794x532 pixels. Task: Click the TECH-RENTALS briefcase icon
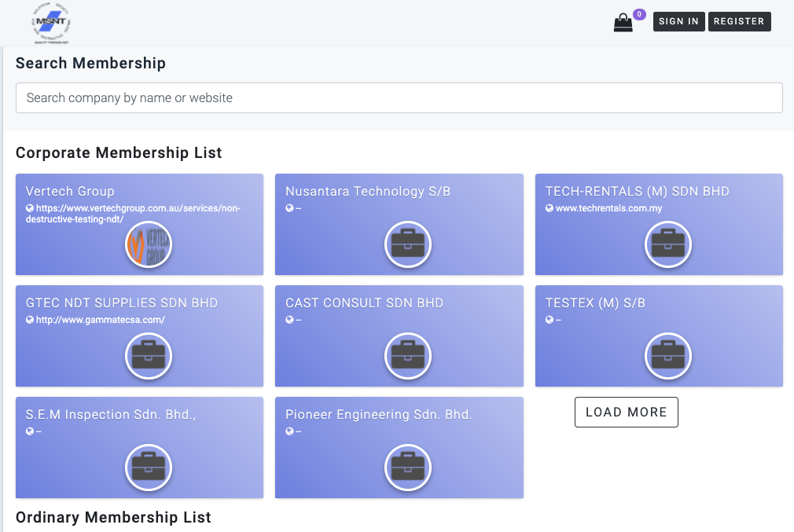tap(668, 244)
